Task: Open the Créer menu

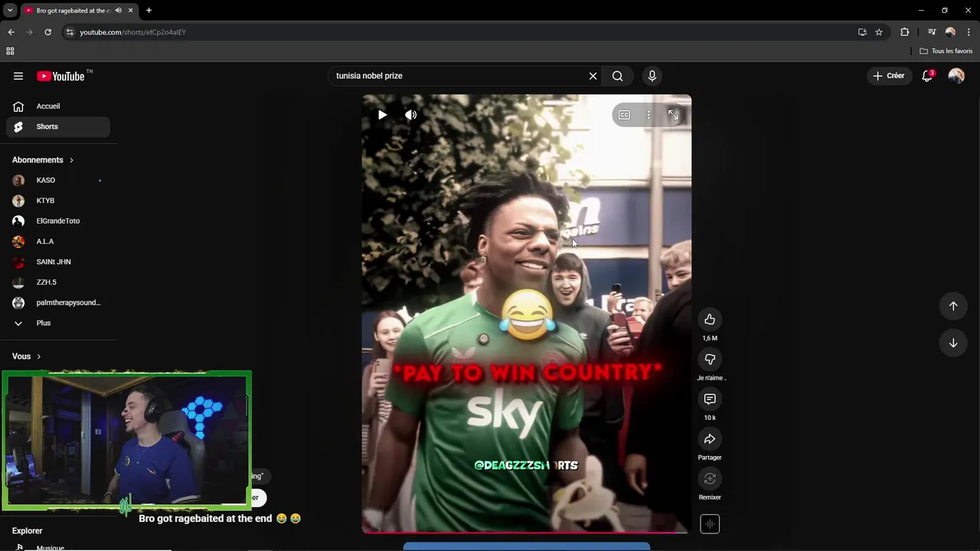Action: click(x=889, y=76)
